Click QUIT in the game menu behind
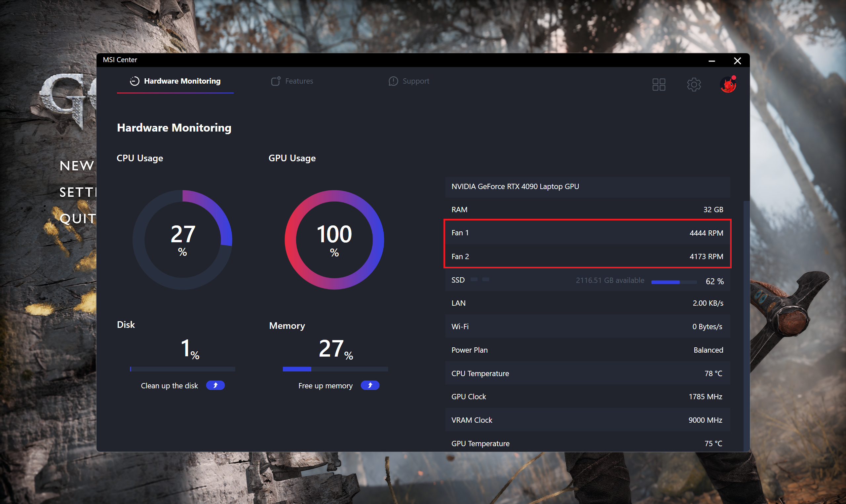Screen dimensions: 846x504 pyautogui.click(x=78, y=218)
